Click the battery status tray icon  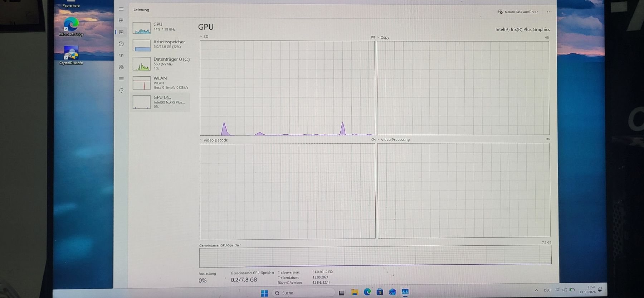coord(572,289)
